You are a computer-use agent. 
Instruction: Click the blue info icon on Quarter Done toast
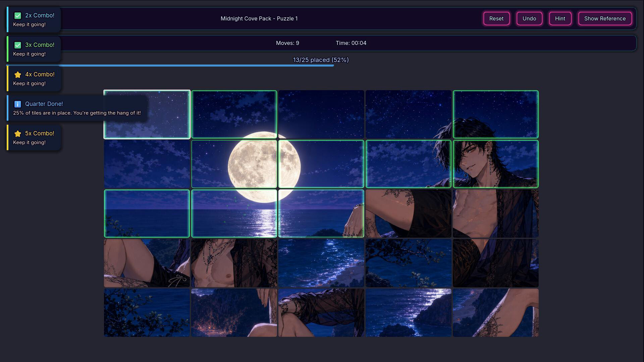[18, 104]
